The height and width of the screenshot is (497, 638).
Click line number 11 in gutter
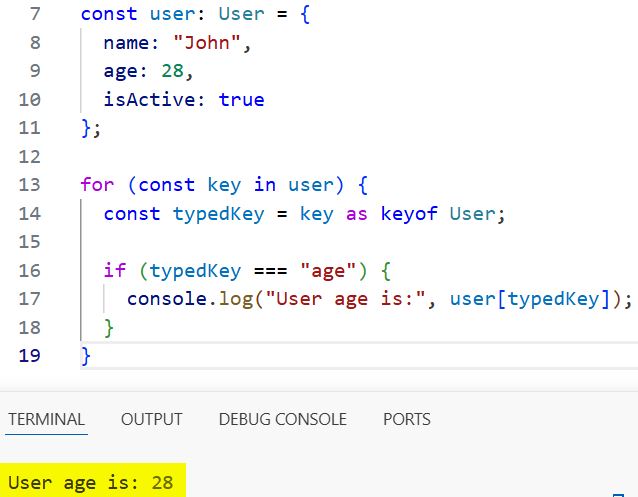(x=30, y=128)
